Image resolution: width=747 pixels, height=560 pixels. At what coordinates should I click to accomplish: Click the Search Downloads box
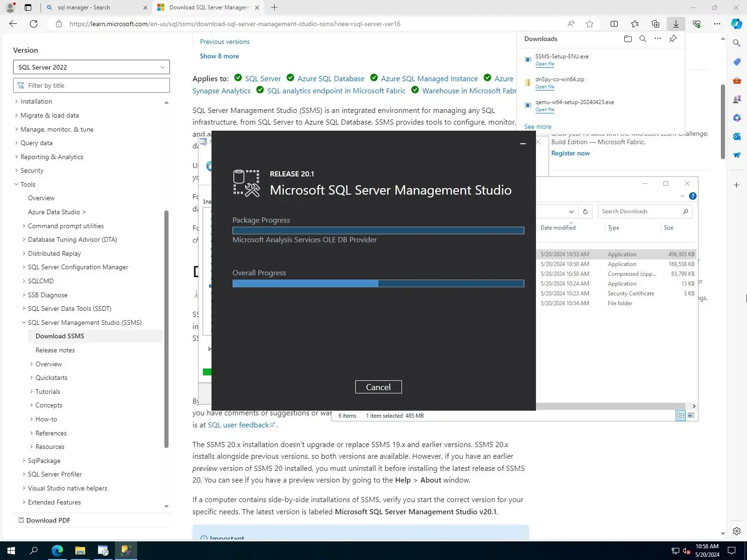[x=645, y=211]
